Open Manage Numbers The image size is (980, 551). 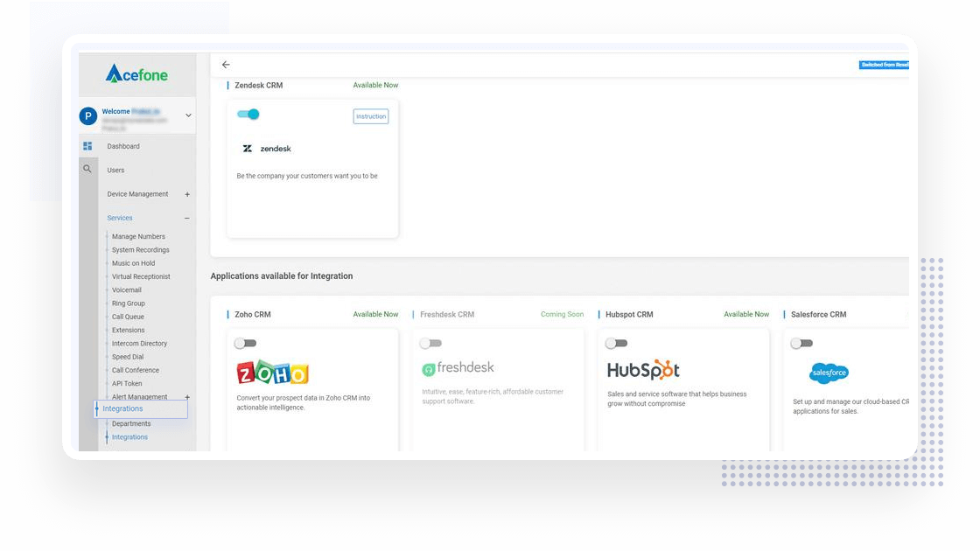pyautogui.click(x=139, y=237)
